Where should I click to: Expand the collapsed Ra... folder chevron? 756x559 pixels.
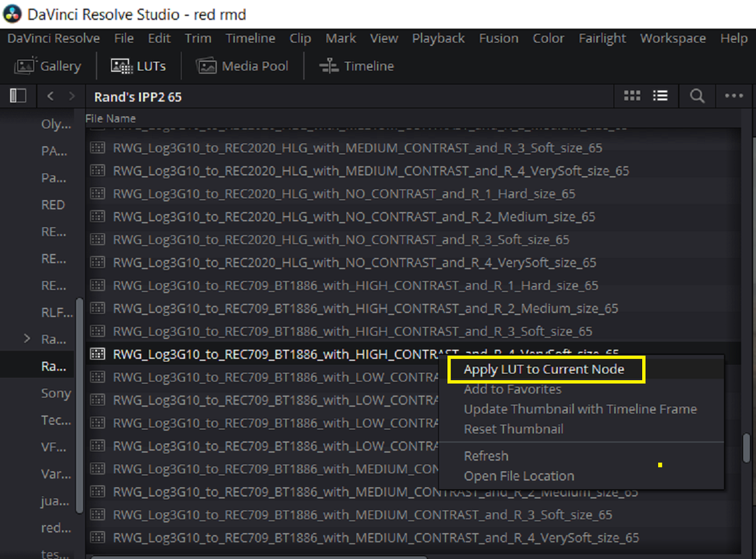(27, 339)
